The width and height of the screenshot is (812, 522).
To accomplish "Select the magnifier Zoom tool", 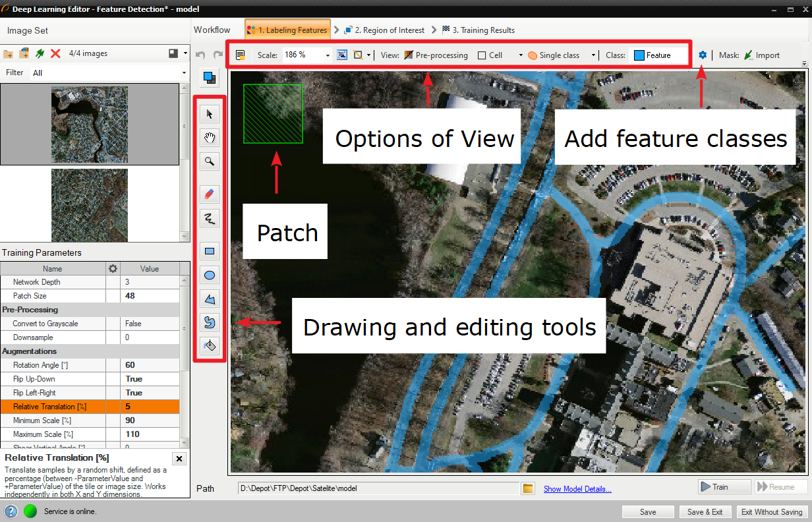I will click(x=210, y=161).
